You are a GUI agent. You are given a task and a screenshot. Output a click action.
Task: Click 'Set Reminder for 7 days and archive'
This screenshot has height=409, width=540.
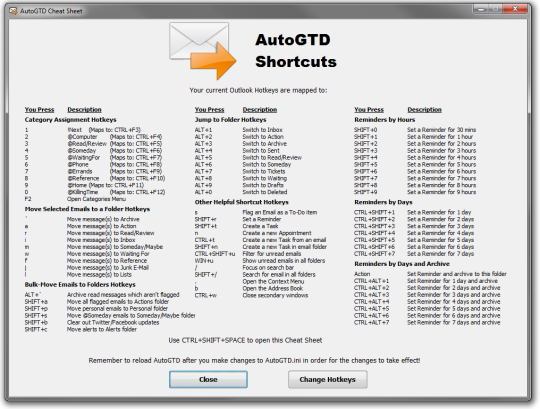point(454,323)
